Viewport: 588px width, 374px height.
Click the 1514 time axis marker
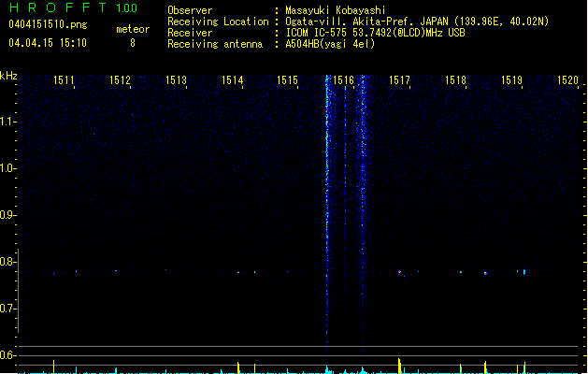point(232,80)
